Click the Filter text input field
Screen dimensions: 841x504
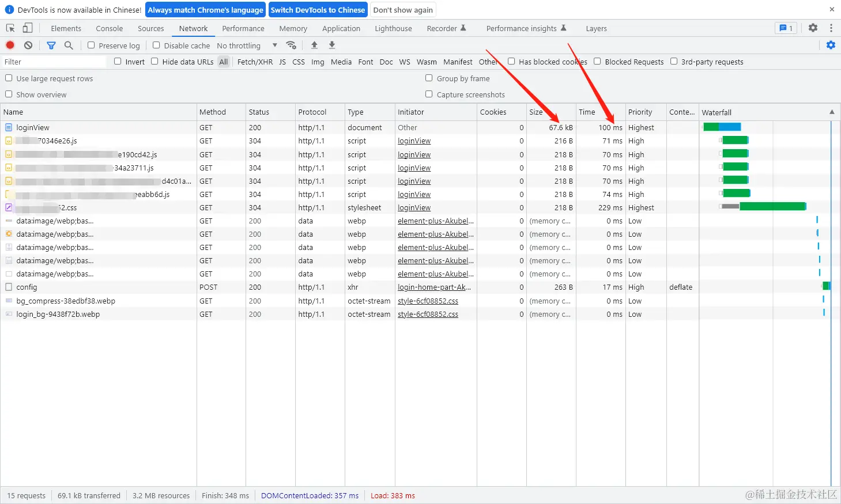tap(54, 62)
